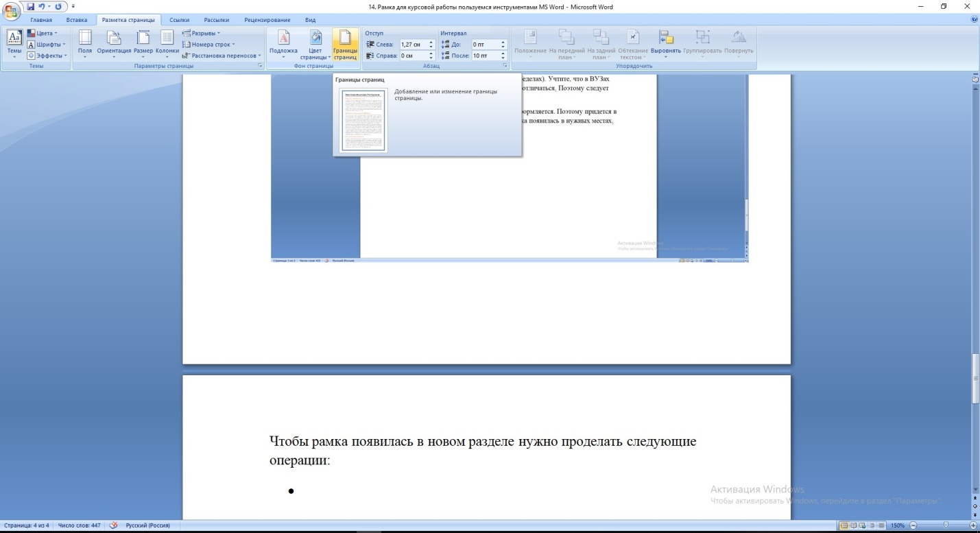
Task: Open Абзац paragraph dialog launcher
Action: coord(505,66)
